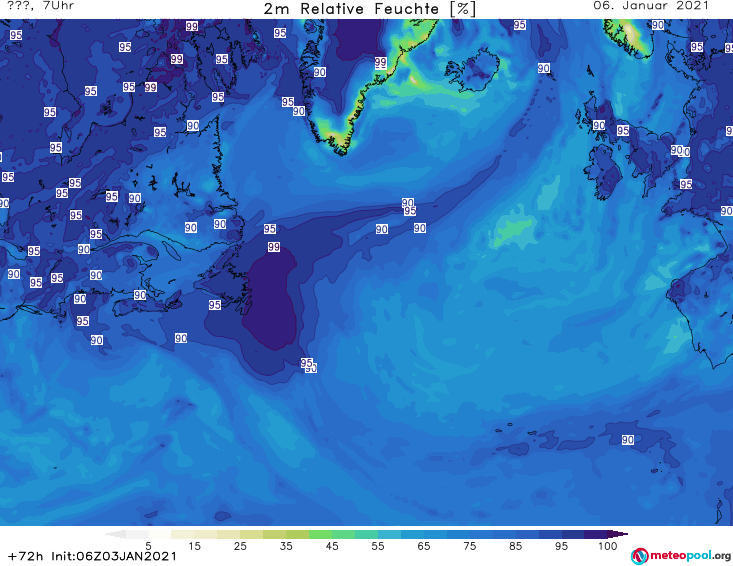Image resolution: width=733 pixels, height=566 pixels.
Task: Select the title '2m Relative Feuchte [%]'
Action: pos(370,9)
